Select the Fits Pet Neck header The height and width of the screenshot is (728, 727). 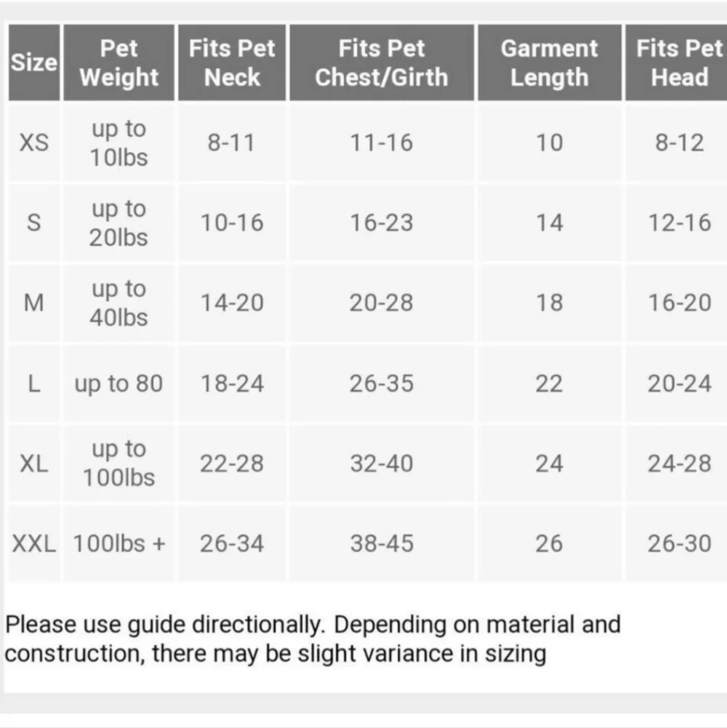pos(232,62)
